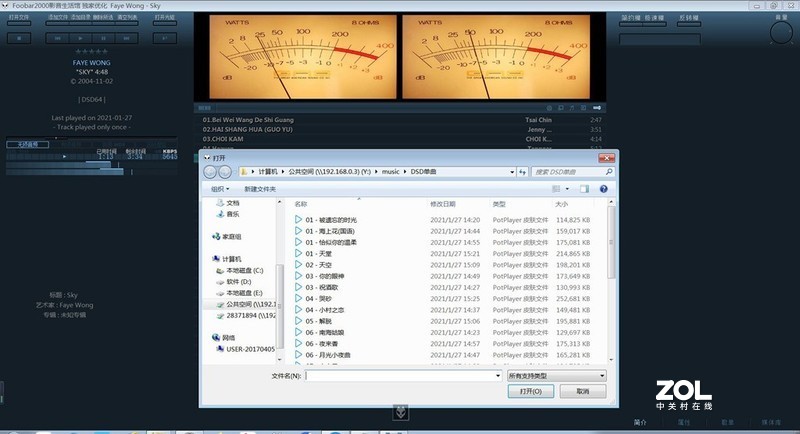Open the 组织 organize menu
800x434 pixels.
220,189
